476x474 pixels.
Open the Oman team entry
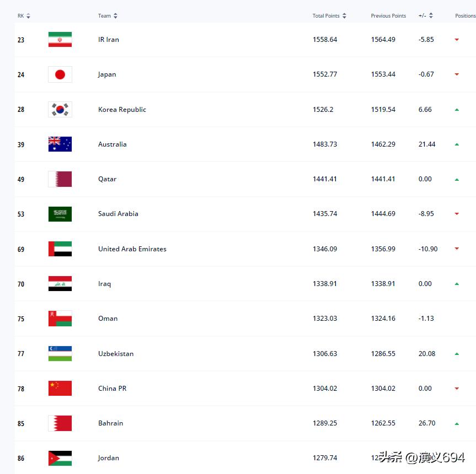pos(108,319)
